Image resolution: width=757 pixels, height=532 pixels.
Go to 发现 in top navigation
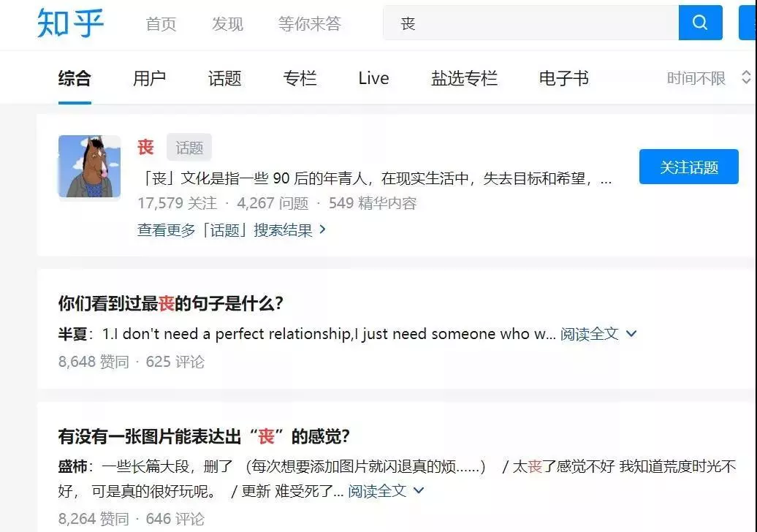click(x=227, y=23)
